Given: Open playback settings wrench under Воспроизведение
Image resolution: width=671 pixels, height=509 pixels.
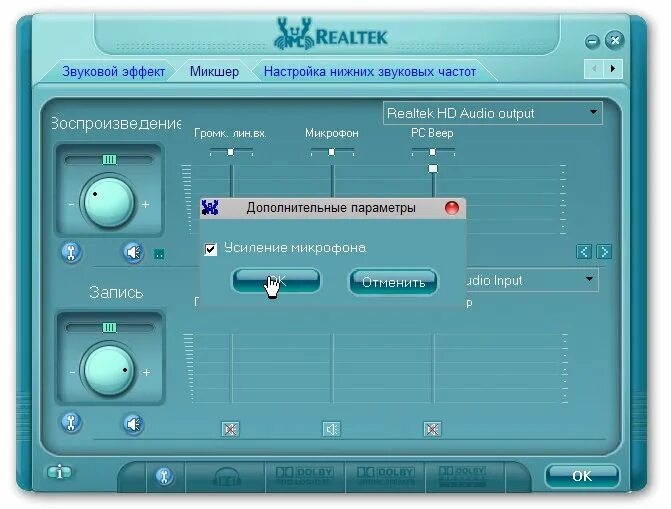Looking at the screenshot, I should pyautogui.click(x=71, y=253).
